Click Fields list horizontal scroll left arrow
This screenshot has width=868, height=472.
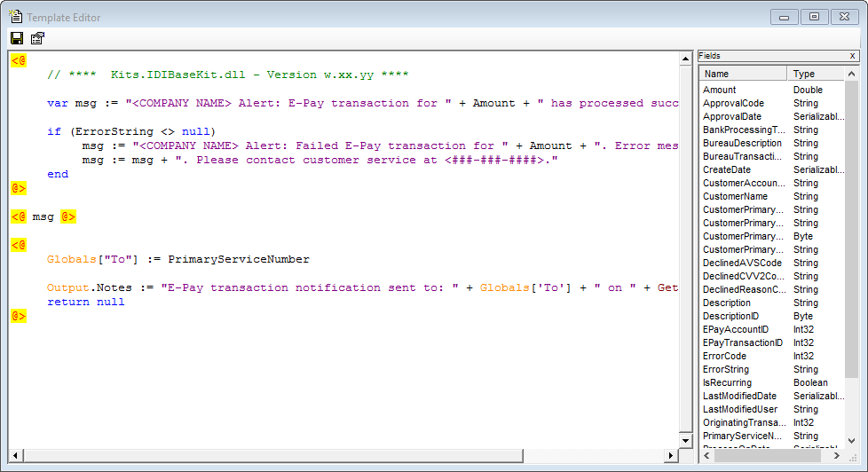pyautogui.click(x=706, y=455)
